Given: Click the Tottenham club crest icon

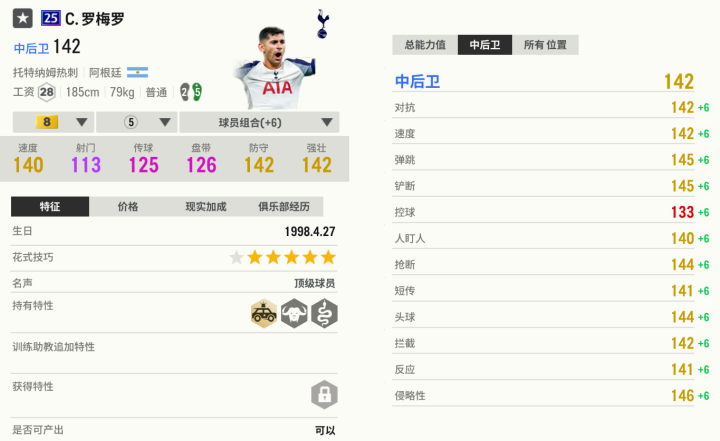Looking at the screenshot, I should 322,23.
